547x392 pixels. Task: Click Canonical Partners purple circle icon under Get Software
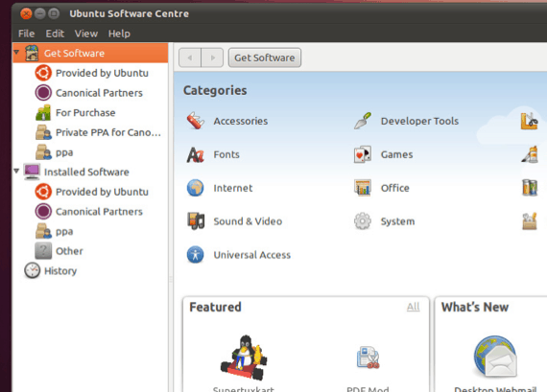coord(43,93)
